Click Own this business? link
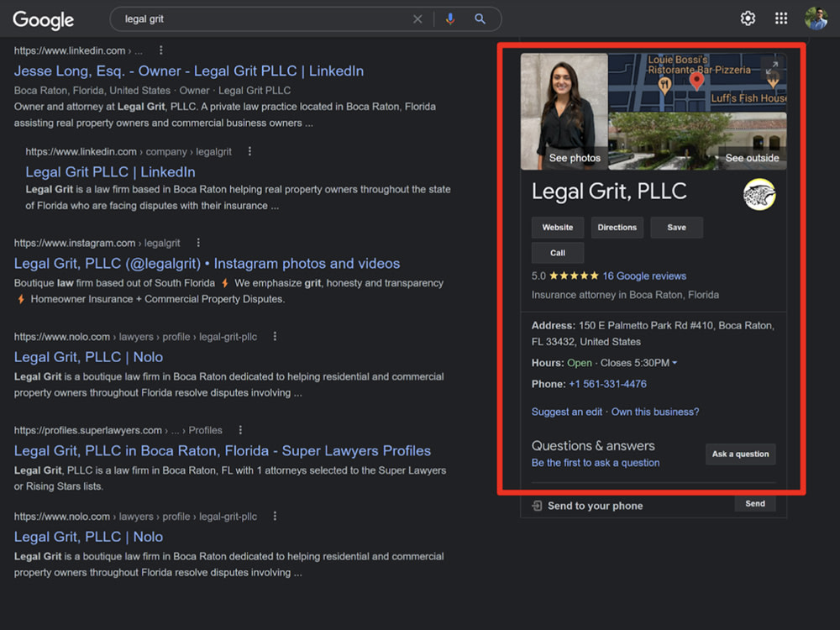 (655, 412)
